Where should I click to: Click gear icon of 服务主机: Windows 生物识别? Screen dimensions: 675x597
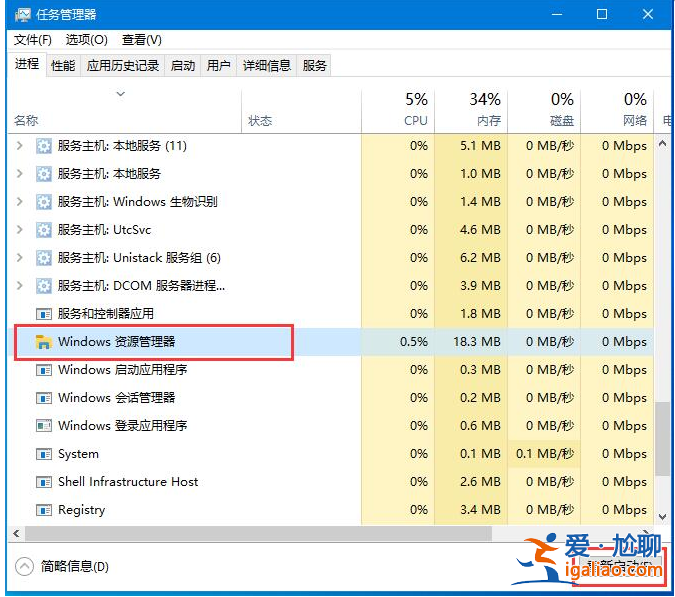pyautogui.click(x=43, y=202)
